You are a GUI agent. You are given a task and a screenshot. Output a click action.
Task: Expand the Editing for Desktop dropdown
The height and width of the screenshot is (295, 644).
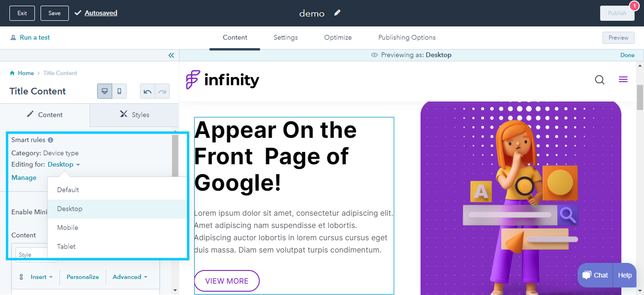[64, 164]
